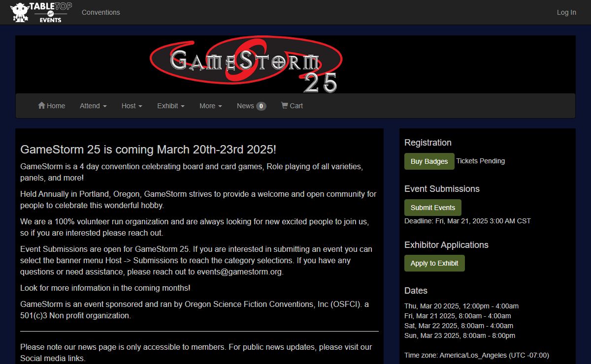Open the Conventions link in top bar
The image size is (591, 364).
(101, 12)
